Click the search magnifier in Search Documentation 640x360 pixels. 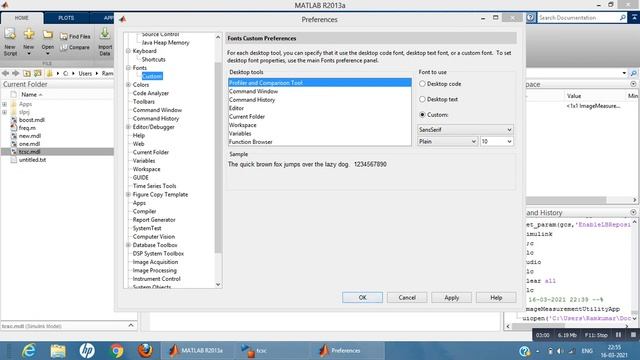point(622,18)
